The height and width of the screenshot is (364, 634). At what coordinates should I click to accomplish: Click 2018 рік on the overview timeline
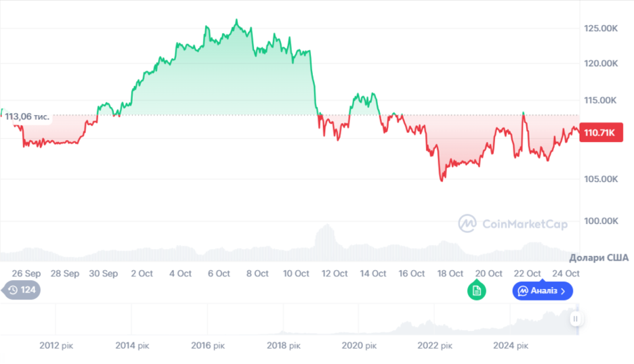click(283, 346)
